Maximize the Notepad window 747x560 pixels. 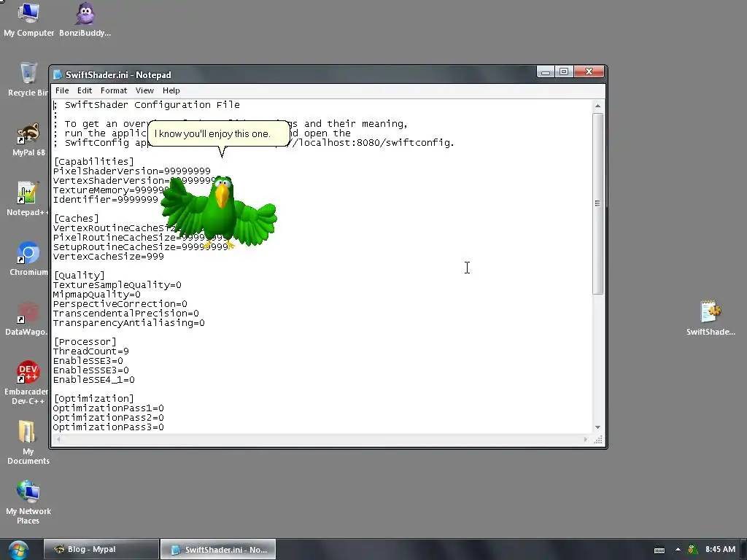click(564, 72)
